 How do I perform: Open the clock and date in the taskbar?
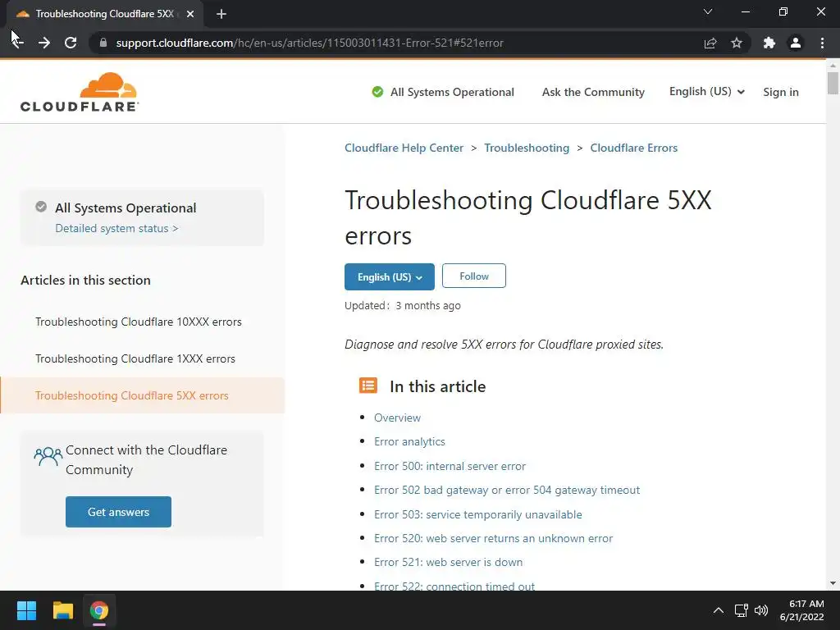(x=801, y=610)
